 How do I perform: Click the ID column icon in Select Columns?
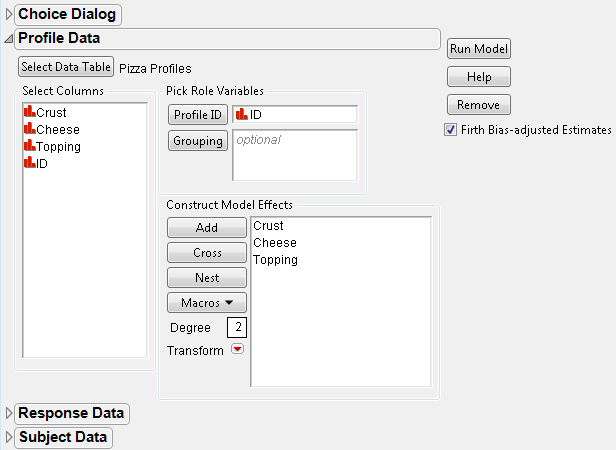[x=29, y=163]
